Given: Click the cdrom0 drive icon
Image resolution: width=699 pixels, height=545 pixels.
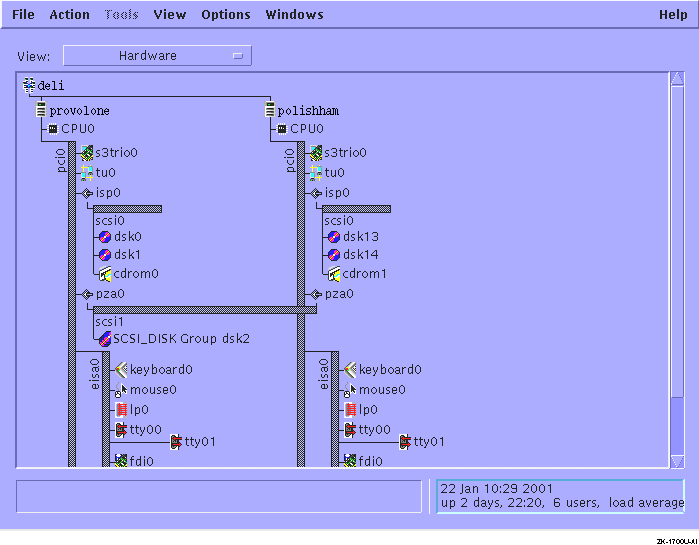Looking at the screenshot, I should [x=105, y=273].
